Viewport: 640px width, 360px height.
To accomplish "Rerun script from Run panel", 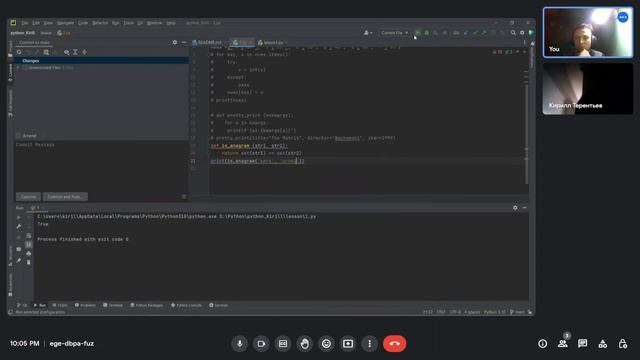I will [19, 218].
